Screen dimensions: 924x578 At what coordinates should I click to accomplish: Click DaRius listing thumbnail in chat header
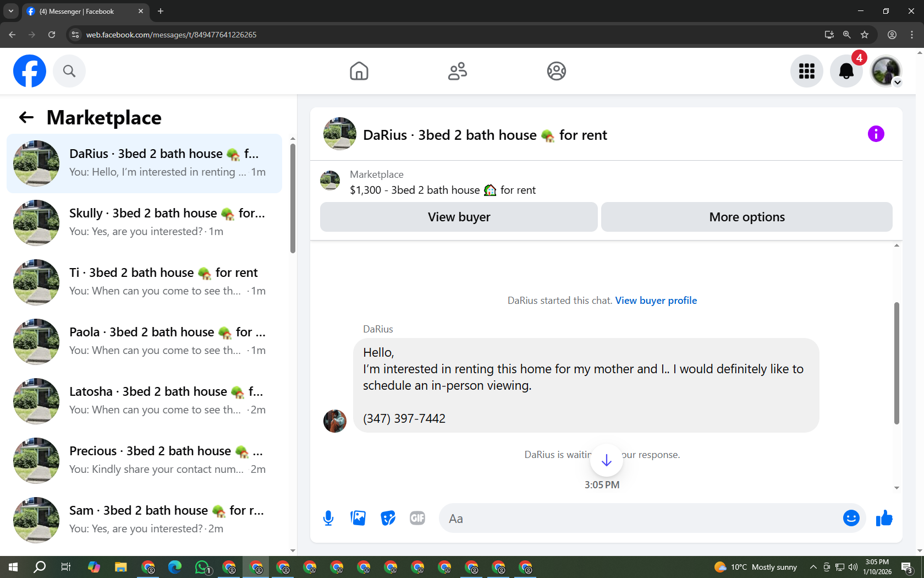coord(340,134)
